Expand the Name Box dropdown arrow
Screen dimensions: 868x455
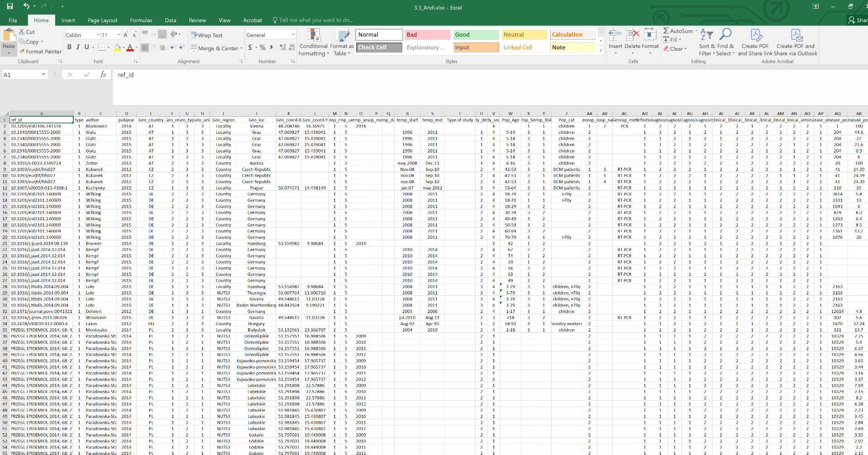tap(43, 75)
